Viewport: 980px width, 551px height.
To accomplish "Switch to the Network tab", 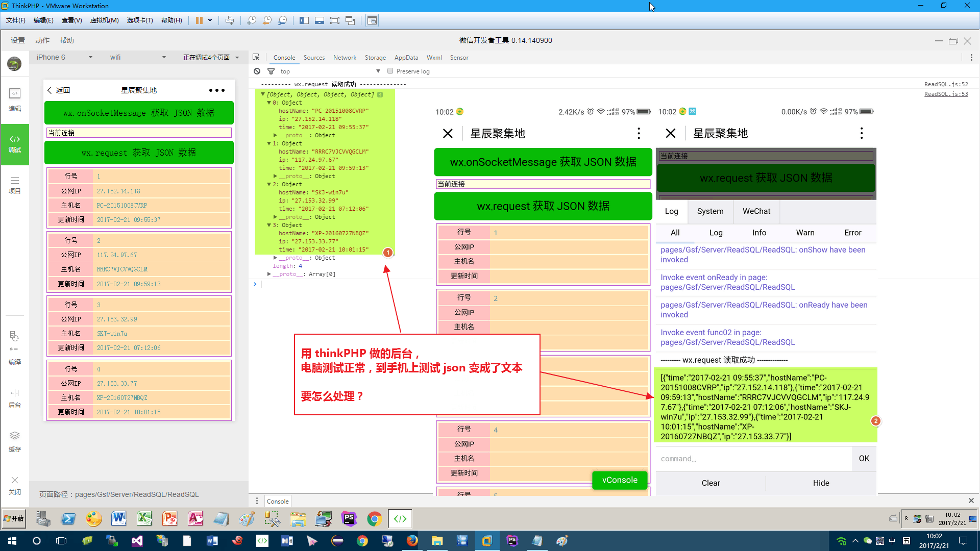I will pos(345,57).
